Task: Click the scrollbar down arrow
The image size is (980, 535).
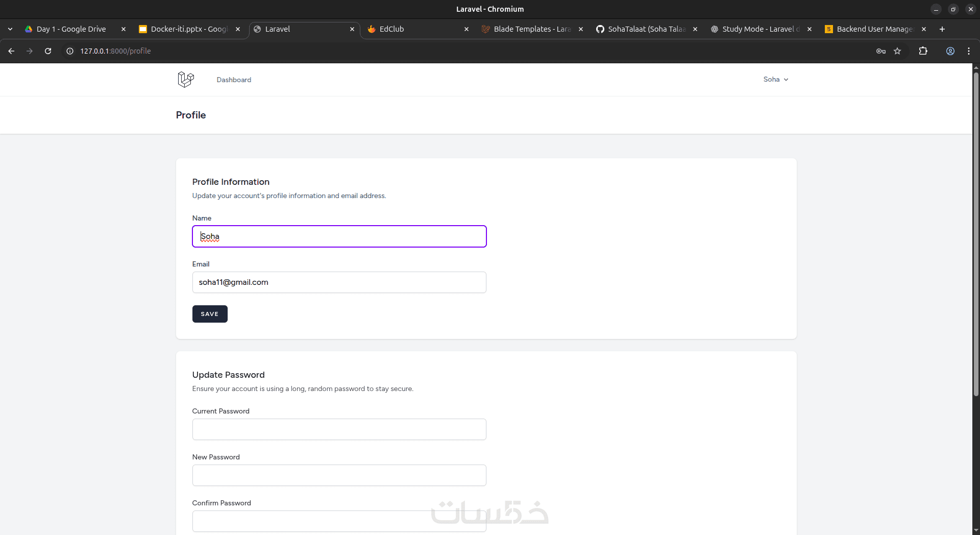Action: pyautogui.click(x=976, y=530)
